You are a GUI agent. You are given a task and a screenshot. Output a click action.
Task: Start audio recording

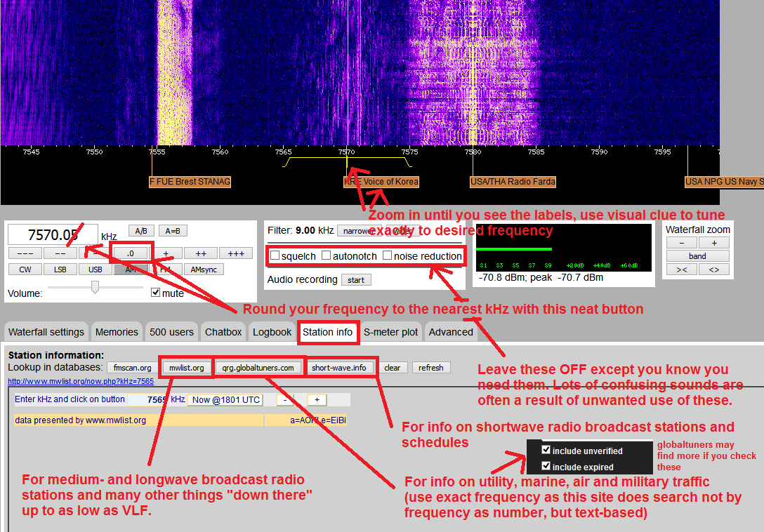click(356, 279)
